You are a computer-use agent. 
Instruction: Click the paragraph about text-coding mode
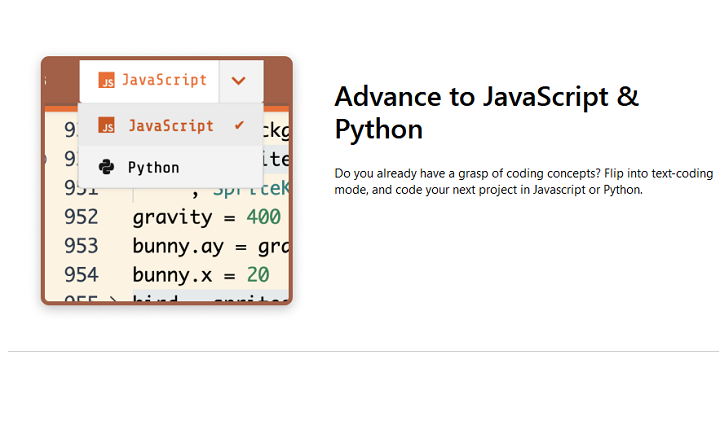point(523,181)
